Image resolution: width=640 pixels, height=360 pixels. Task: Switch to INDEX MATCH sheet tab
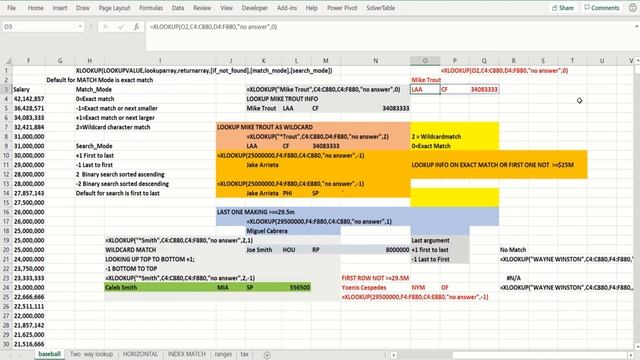[187, 354]
